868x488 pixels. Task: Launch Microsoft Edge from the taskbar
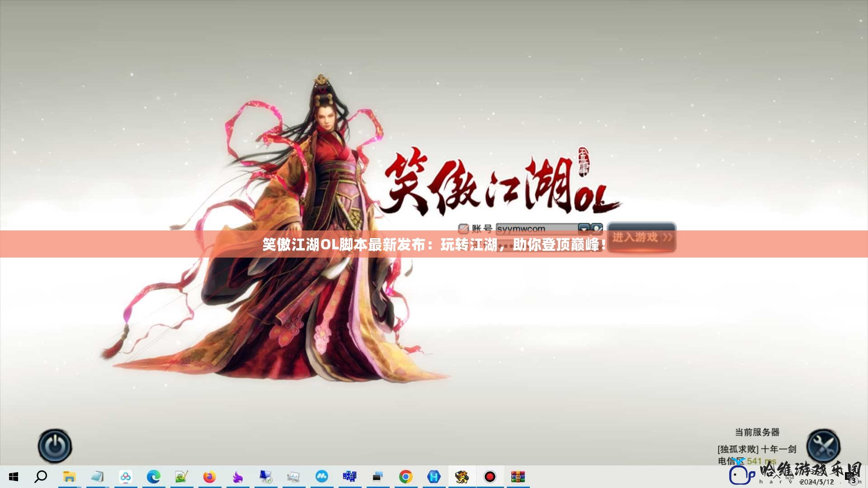(153, 477)
